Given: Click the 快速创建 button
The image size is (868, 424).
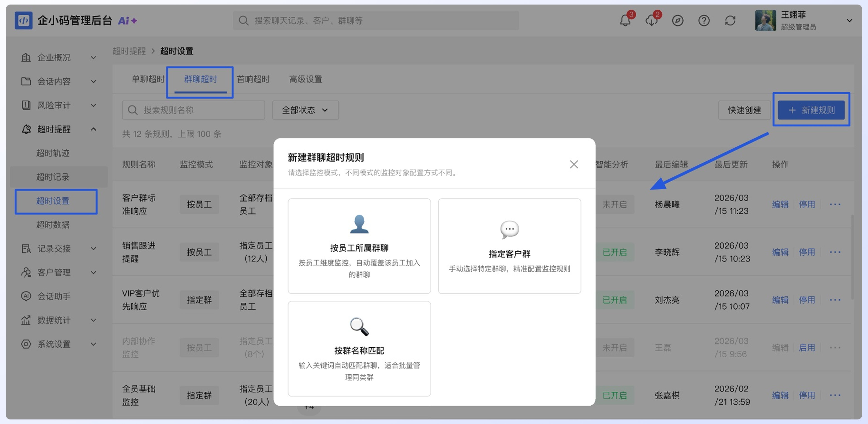Looking at the screenshot, I should (744, 110).
